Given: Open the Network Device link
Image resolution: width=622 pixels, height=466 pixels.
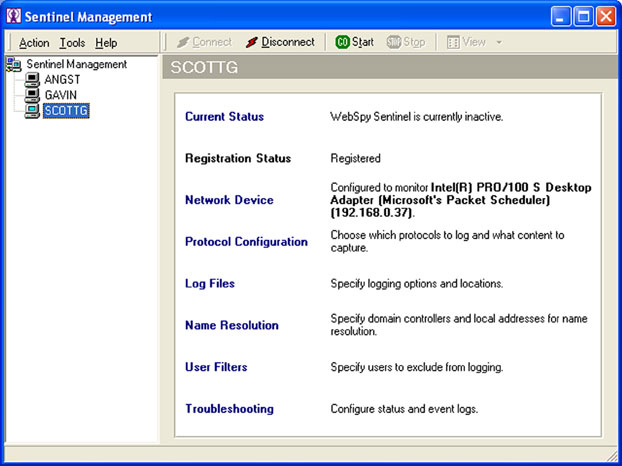Looking at the screenshot, I should tap(229, 200).
